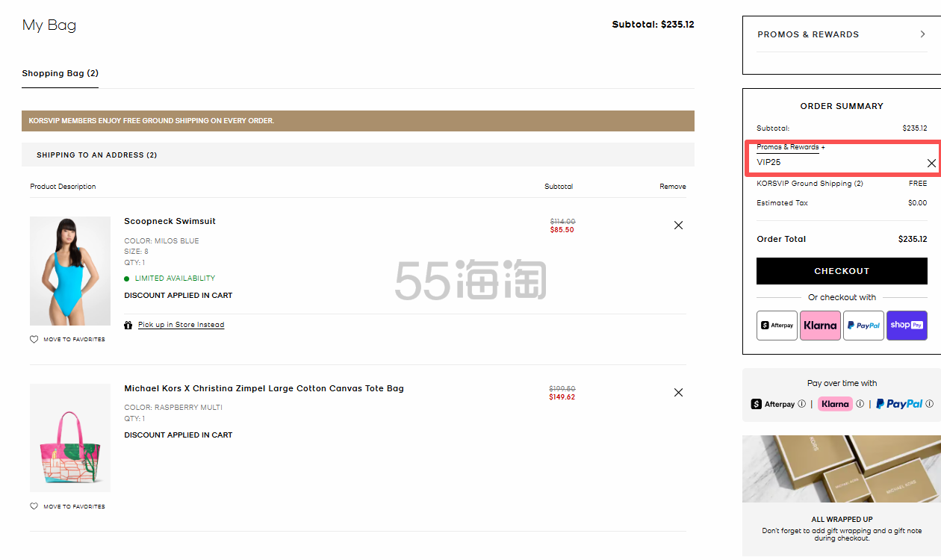Remove the Scoopneck Swimsuit from bag
Image resolution: width=941 pixels, height=560 pixels.
click(678, 225)
